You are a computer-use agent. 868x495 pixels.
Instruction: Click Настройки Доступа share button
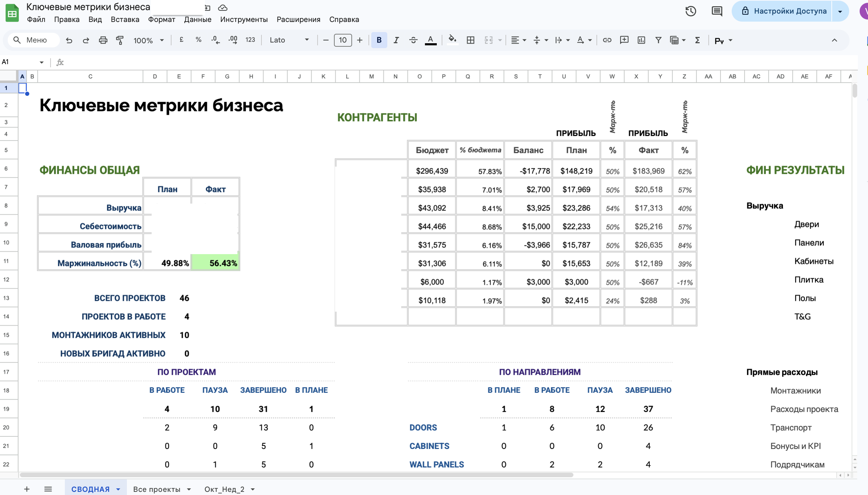pos(782,11)
